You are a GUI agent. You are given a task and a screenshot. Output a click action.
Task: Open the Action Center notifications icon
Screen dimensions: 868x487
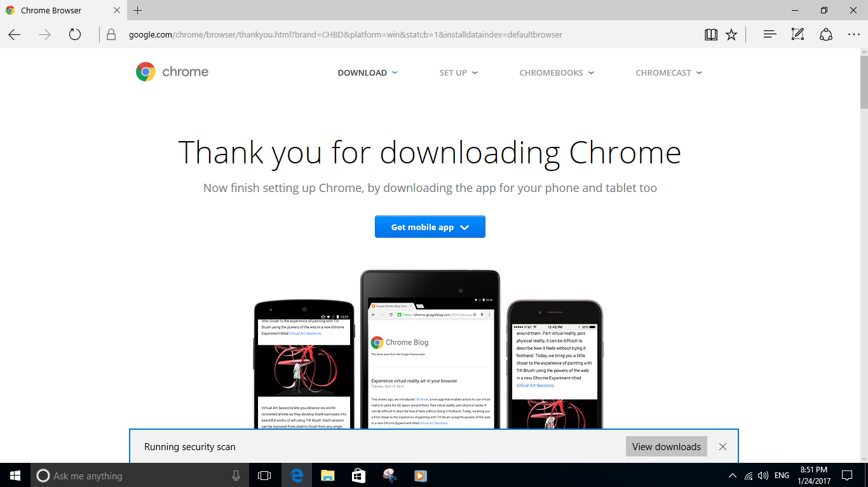[847, 475]
